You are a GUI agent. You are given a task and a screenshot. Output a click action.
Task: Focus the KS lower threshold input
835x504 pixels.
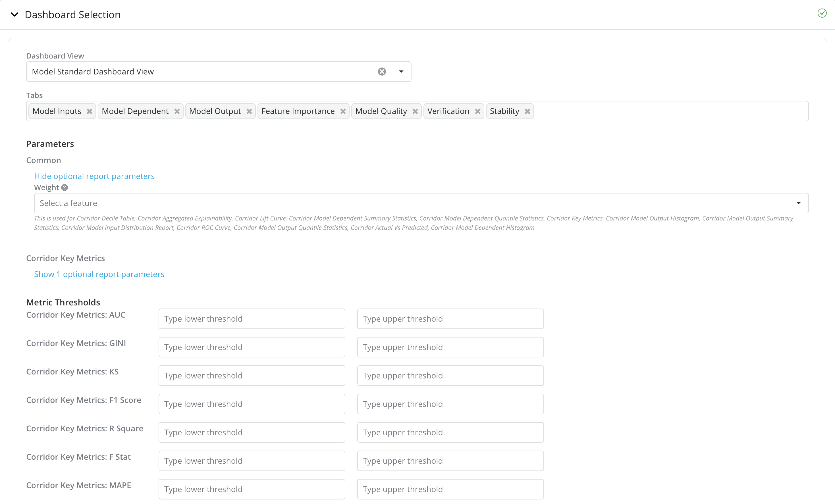click(252, 376)
